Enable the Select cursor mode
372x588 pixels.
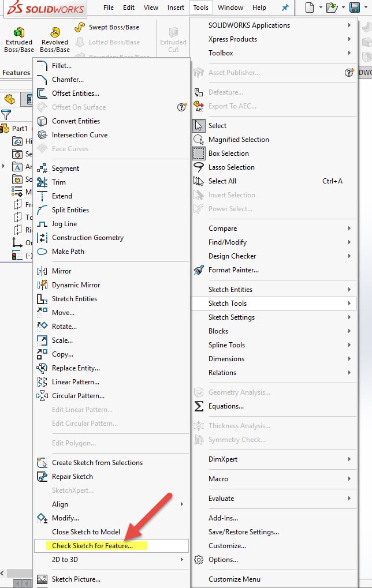click(x=199, y=126)
